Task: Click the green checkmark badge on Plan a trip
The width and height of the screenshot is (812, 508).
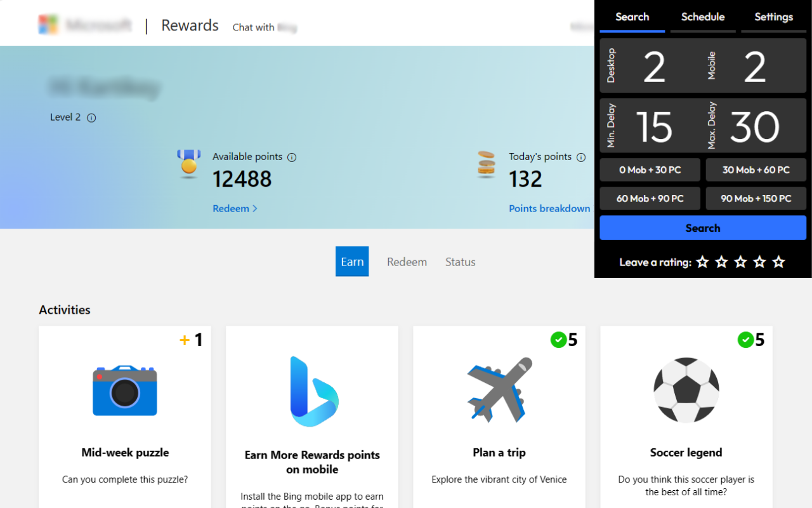Action: [559, 340]
